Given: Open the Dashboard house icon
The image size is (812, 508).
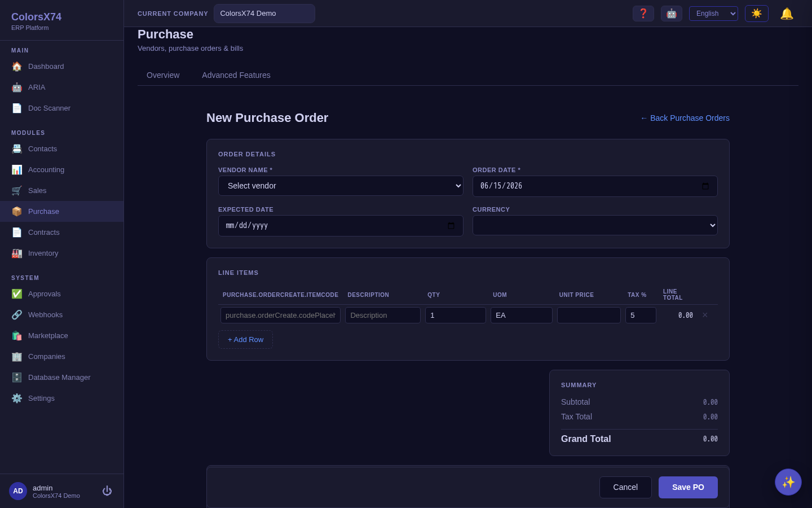Looking at the screenshot, I should coord(17,67).
